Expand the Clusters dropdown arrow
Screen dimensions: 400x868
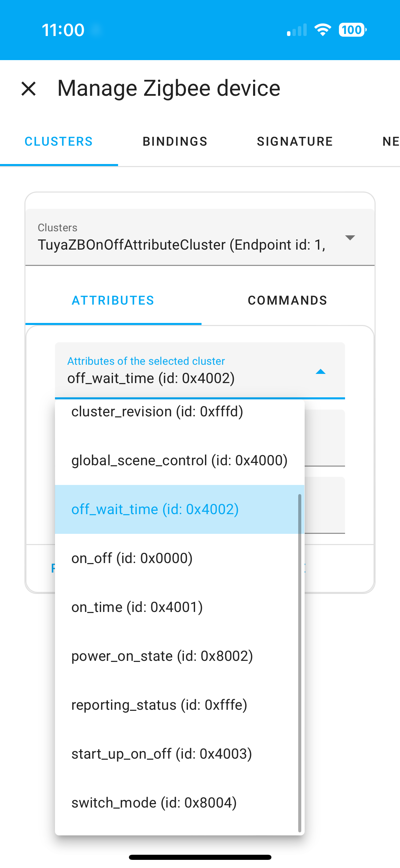[x=350, y=237]
